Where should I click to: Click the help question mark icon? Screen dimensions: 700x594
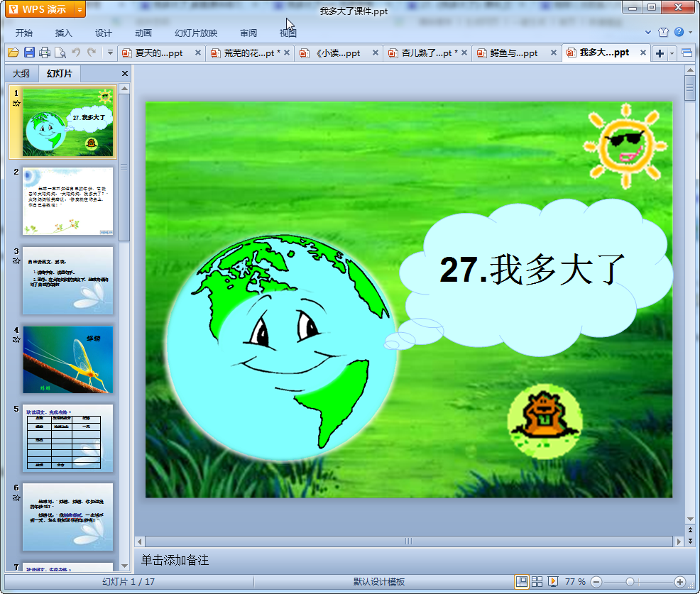pos(679,32)
